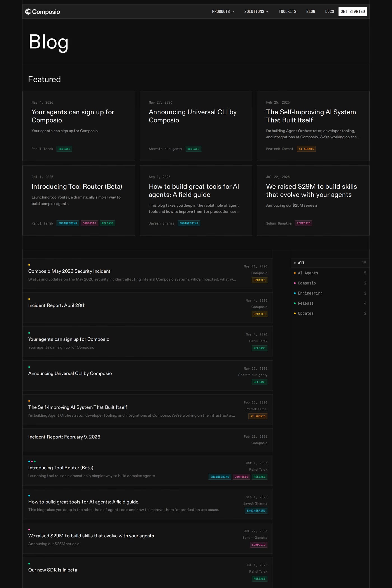Click the count 15 next to All
This screenshot has width=392, height=588.
coord(364,263)
